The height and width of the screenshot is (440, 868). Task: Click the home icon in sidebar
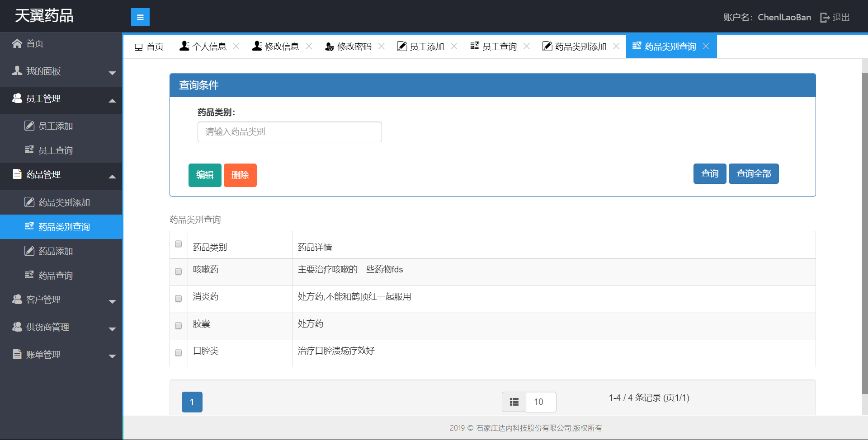17,43
